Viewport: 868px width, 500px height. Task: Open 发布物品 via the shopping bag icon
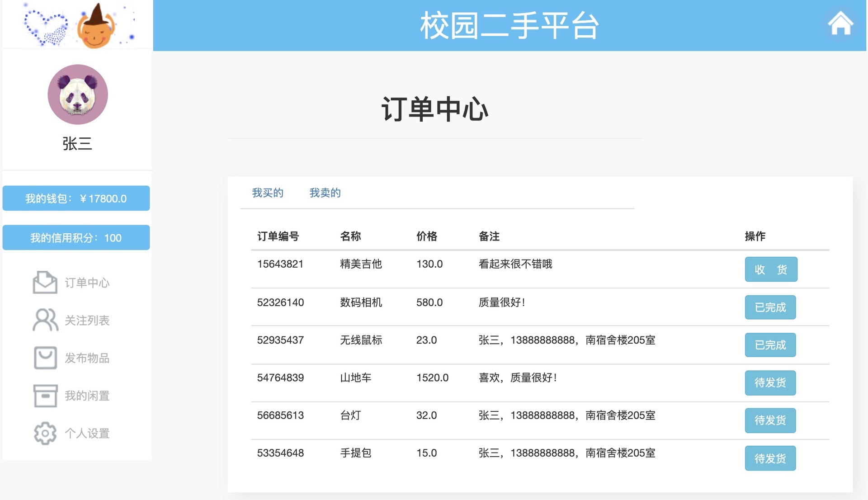click(44, 358)
